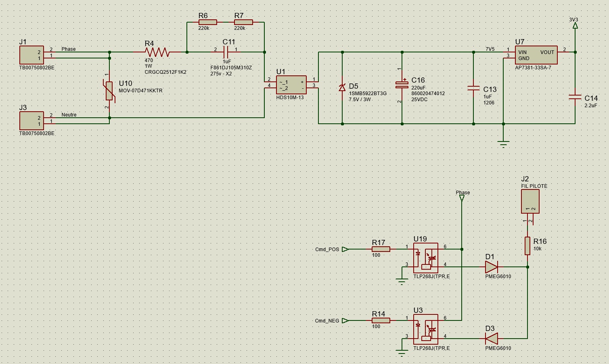Viewport: 609px width, 364px height.
Task: Click the ground symbol below U7
Action: 503,144
